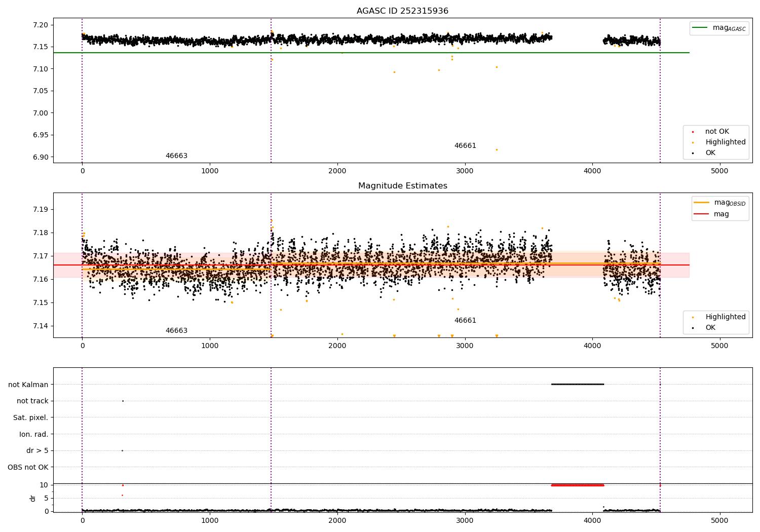Click the 46663 label in the top plot
The image size is (760, 532).
(176, 156)
